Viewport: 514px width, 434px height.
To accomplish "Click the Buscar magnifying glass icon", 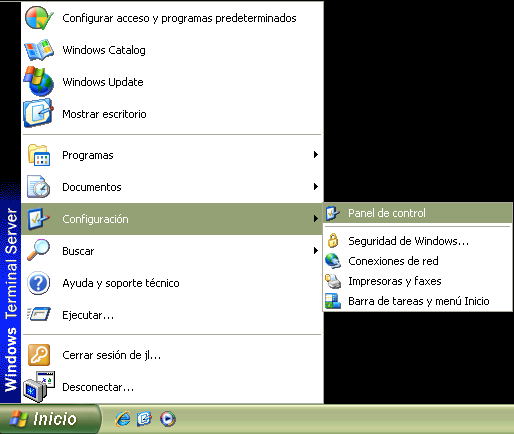I will 38,250.
